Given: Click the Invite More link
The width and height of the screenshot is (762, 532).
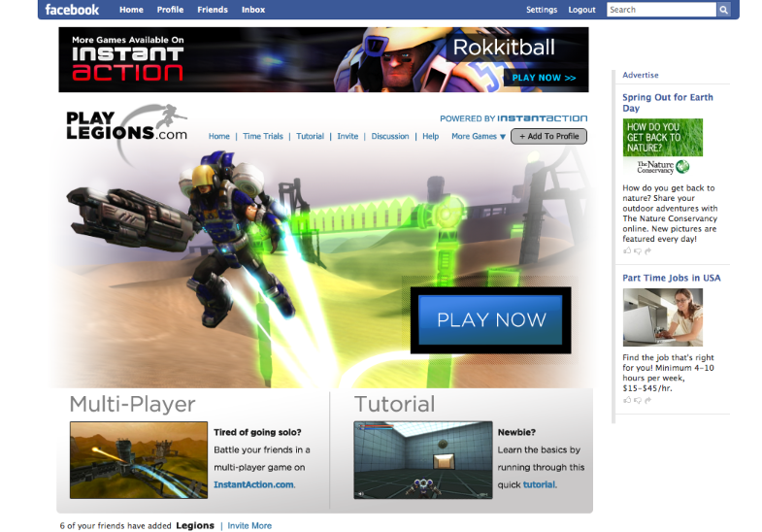Looking at the screenshot, I should coord(249,525).
